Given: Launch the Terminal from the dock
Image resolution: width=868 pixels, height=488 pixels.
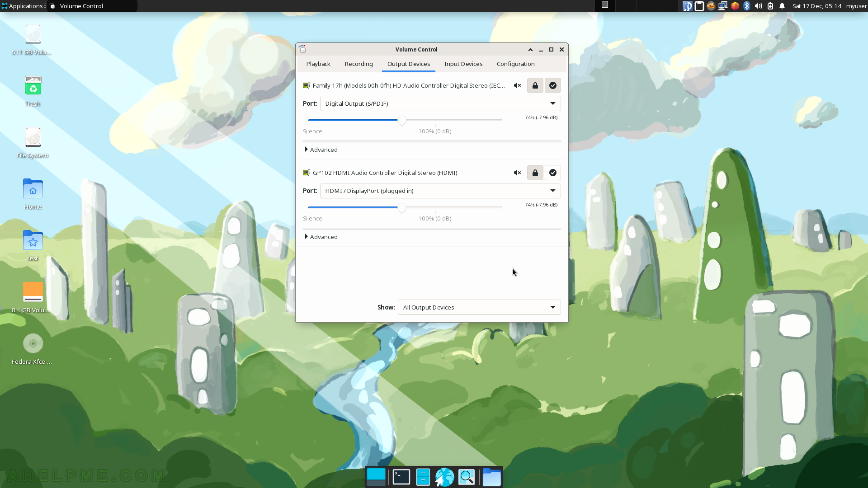Looking at the screenshot, I should pyautogui.click(x=401, y=477).
